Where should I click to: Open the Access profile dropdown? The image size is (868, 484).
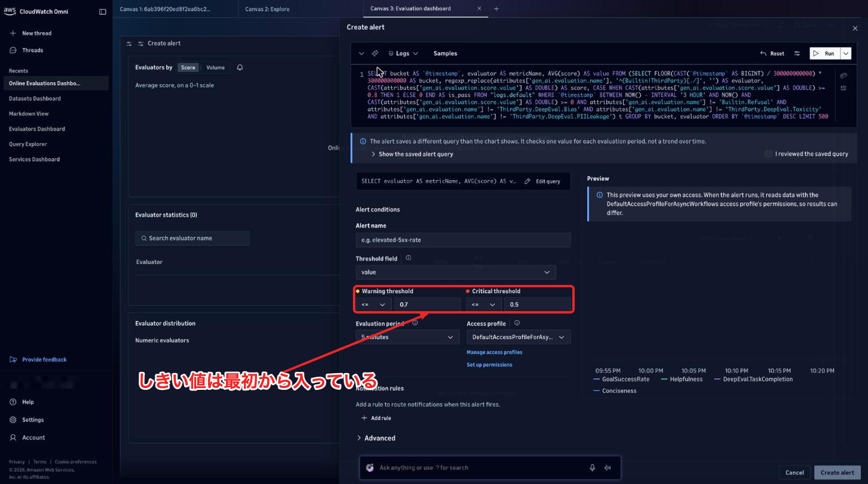(x=519, y=337)
